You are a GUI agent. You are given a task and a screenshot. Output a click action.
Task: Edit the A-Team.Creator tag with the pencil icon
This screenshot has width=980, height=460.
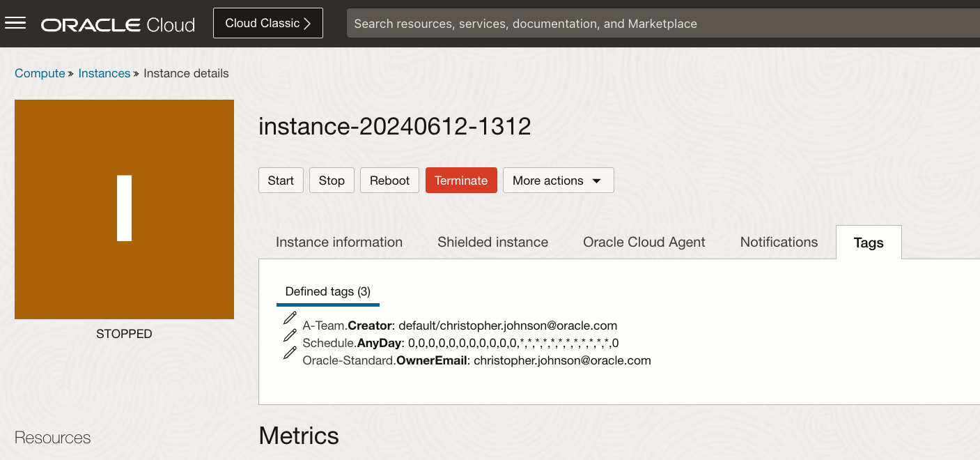point(290,319)
